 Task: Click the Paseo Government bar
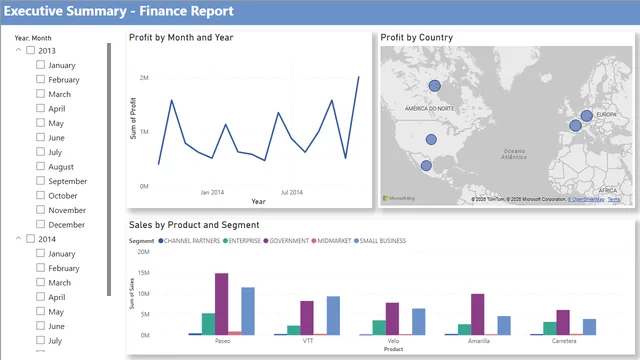point(222,304)
